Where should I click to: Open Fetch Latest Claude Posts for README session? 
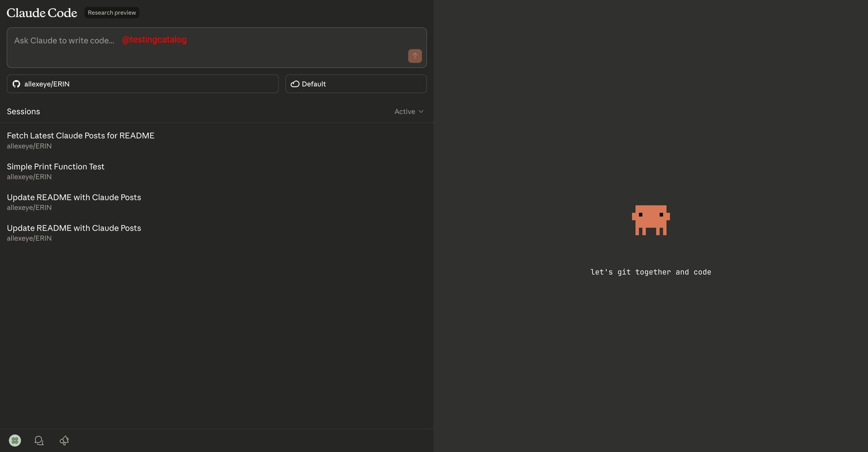(x=217, y=140)
